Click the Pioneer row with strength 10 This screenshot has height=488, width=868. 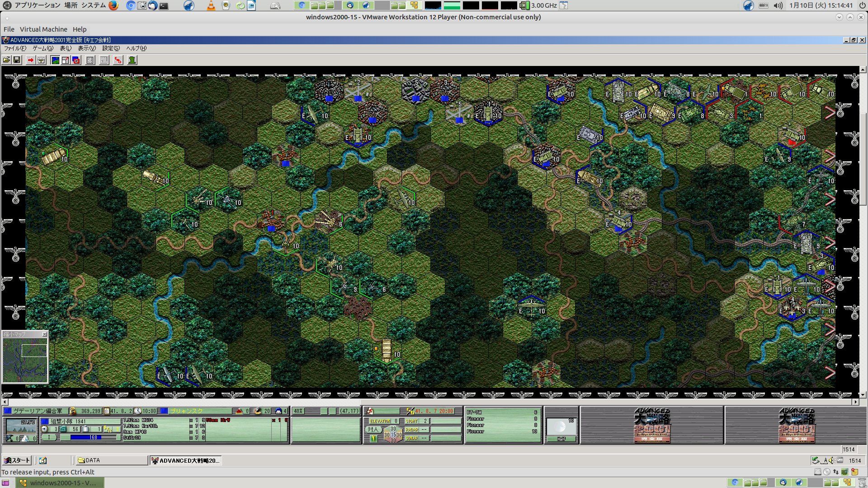point(502,432)
